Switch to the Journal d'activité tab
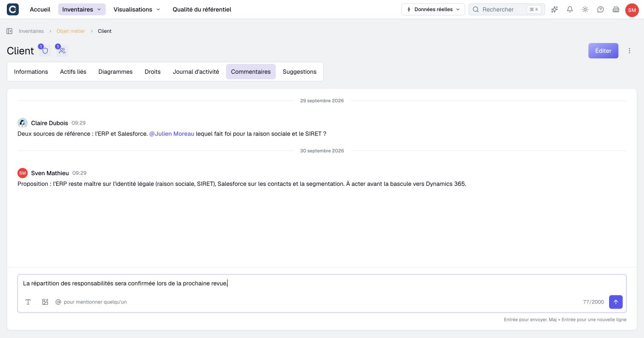The image size is (644, 338). pyautogui.click(x=196, y=72)
